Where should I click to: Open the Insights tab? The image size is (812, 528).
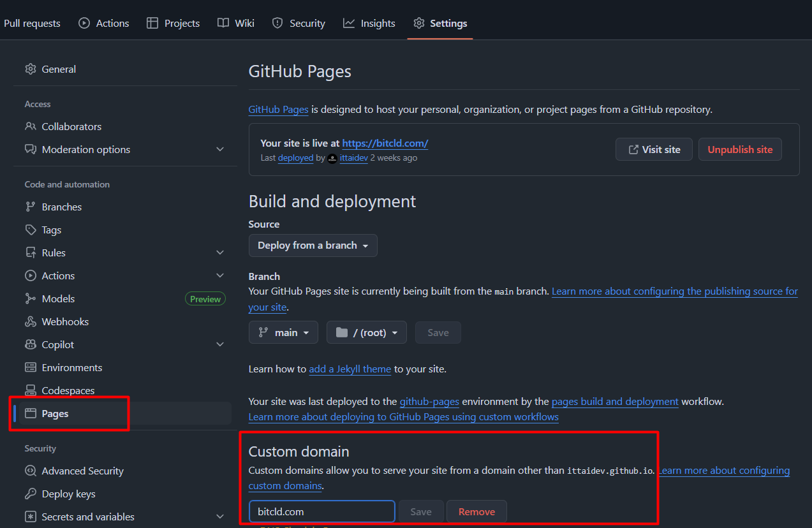point(369,22)
